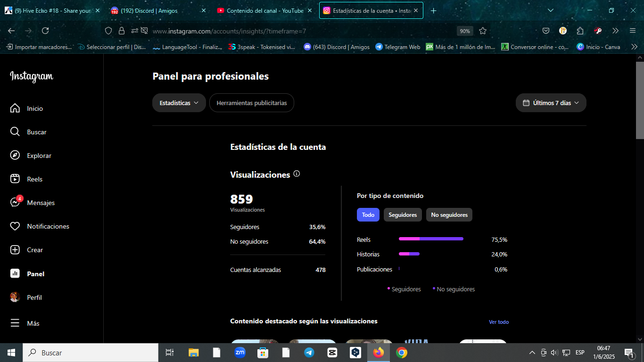
Task: Click the Buscar magnifier icon in sidebar
Action: coord(15,132)
